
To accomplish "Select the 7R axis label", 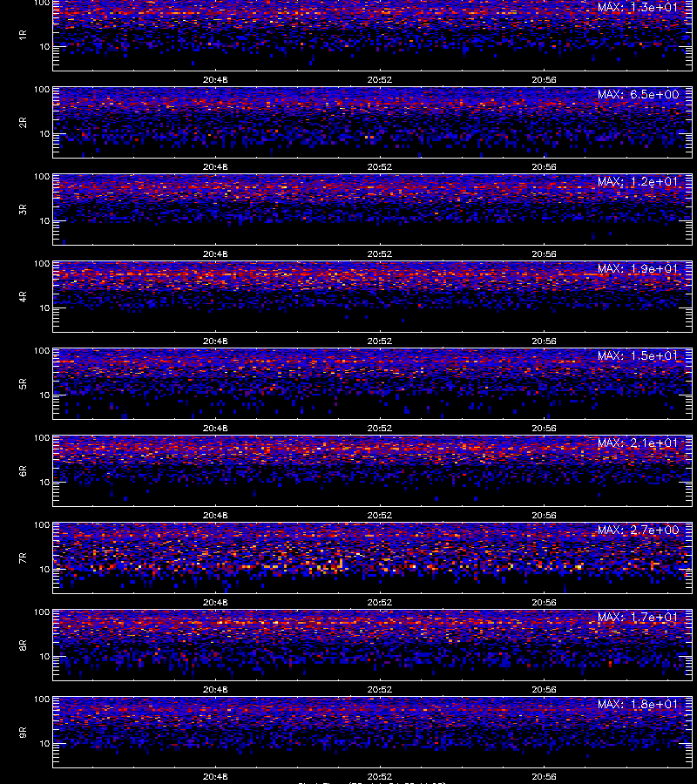I will tap(23, 558).
